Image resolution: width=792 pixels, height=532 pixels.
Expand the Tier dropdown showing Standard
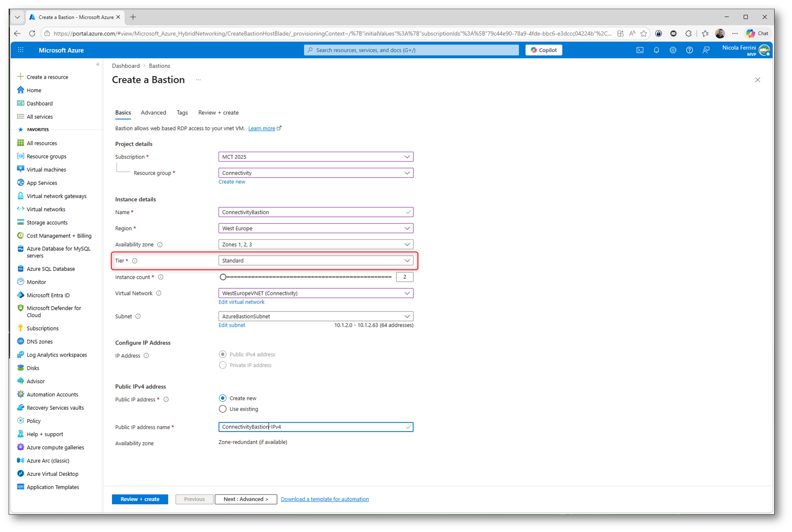click(315, 261)
